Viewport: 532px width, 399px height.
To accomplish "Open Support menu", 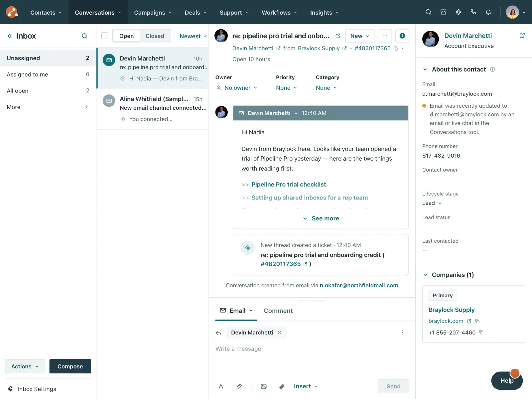I will pos(234,13).
